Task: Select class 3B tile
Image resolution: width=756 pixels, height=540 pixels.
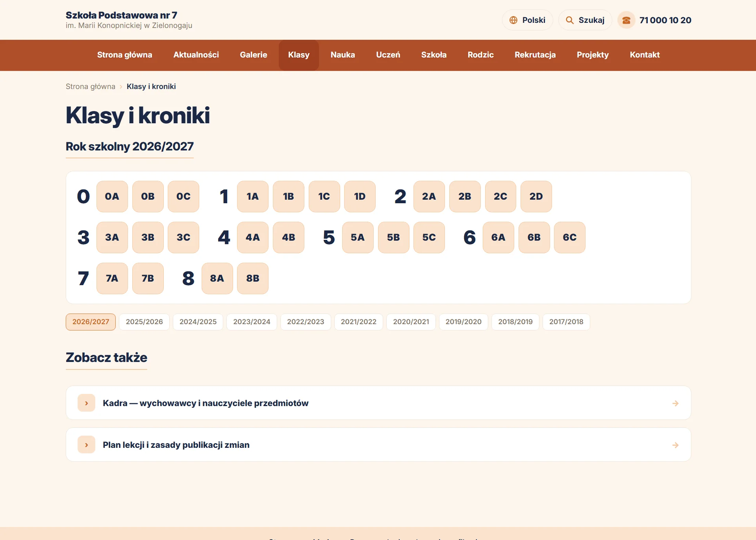Action: point(148,238)
